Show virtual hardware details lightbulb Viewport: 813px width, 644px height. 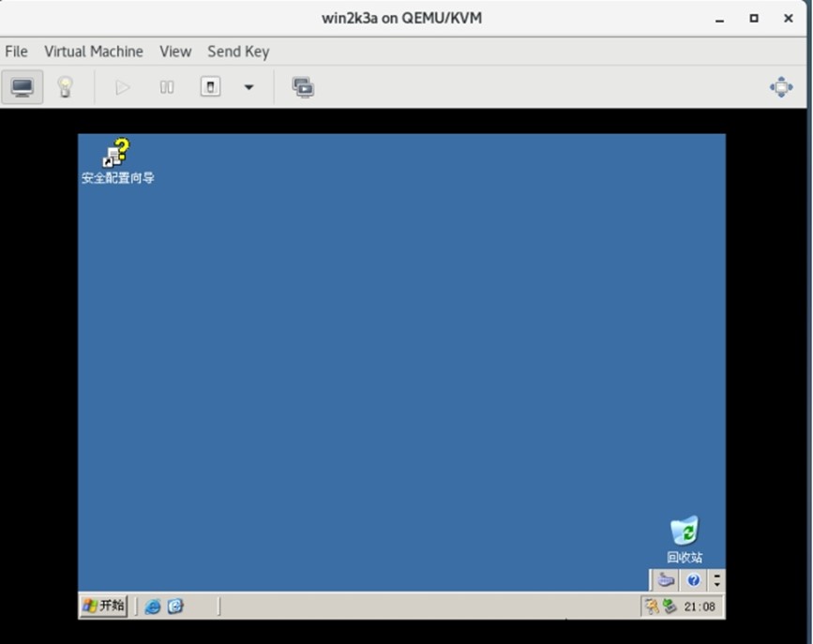point(66,87)
